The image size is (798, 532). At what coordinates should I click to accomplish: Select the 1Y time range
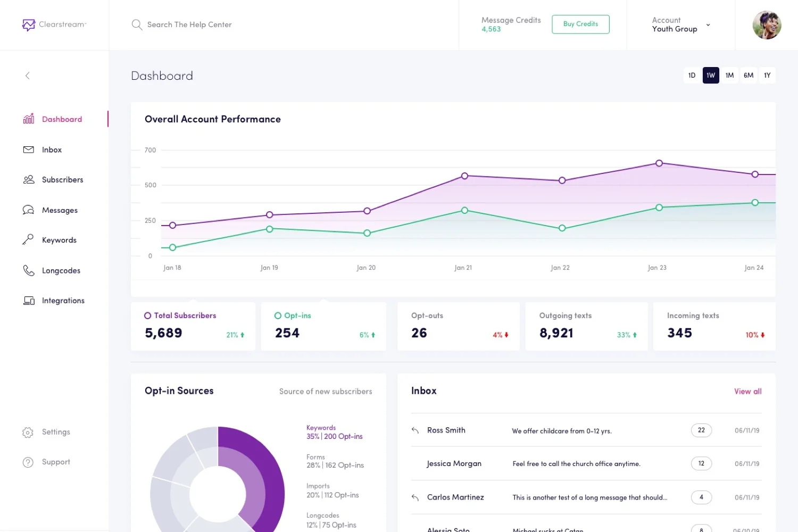767,75
